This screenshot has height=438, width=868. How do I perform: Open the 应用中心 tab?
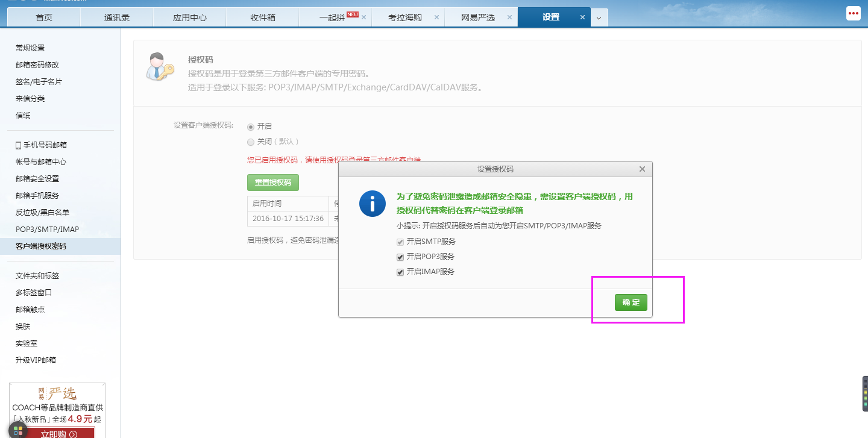pos(189,17)
